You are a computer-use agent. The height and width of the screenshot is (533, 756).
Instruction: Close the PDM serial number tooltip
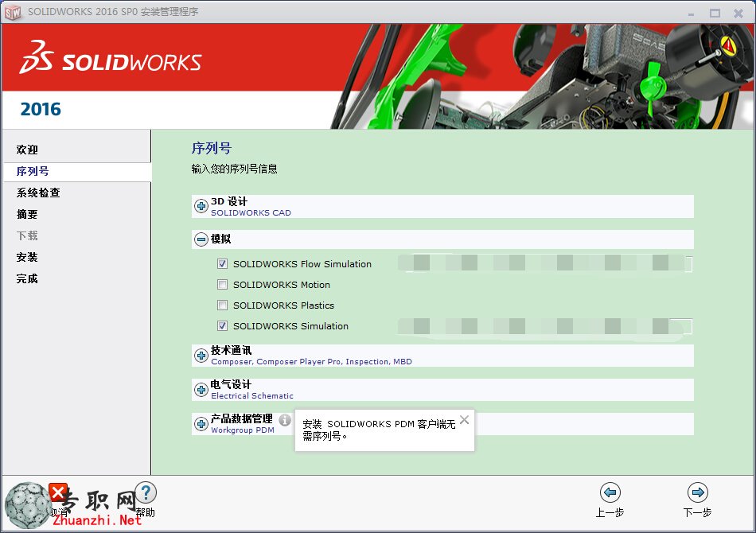[x=464, y=420]
